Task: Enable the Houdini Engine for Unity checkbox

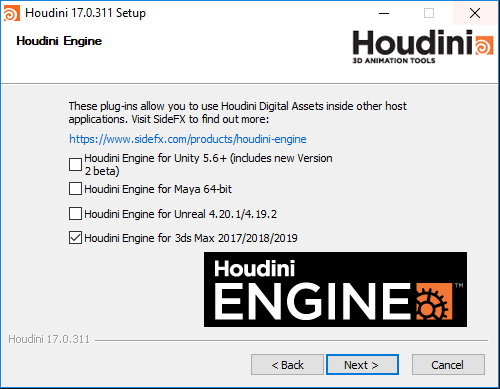Action: click(75, 164)
